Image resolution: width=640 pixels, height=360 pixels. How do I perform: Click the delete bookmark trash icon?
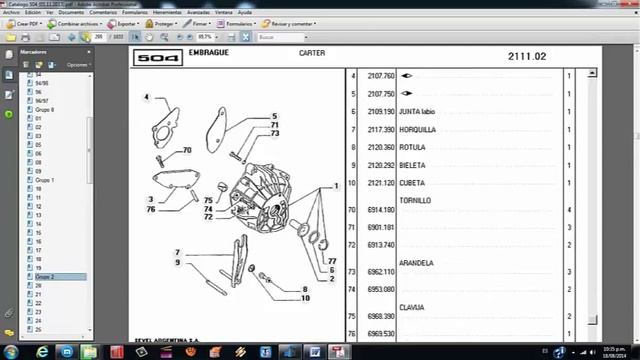click(26, 65)
